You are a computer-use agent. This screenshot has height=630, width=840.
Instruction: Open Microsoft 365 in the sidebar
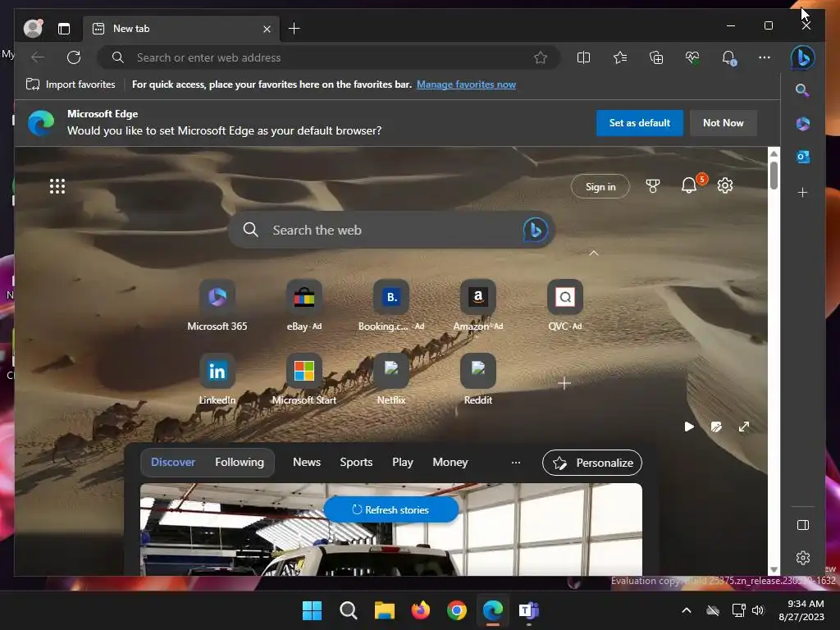tap(802, 124)
